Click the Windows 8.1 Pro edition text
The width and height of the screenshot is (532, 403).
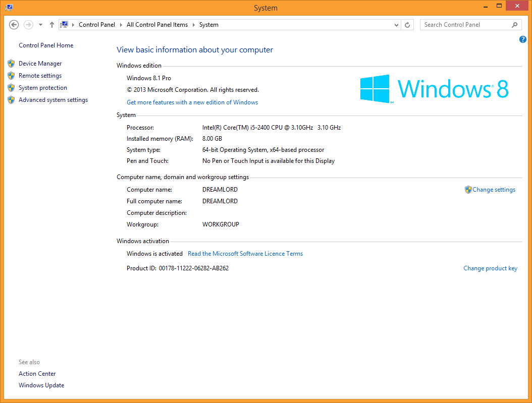click(148, 78)
